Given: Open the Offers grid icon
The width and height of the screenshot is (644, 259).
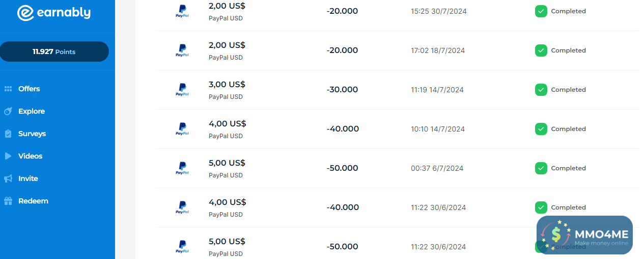Looking at the screenshot, I should (x=8, y=89).
